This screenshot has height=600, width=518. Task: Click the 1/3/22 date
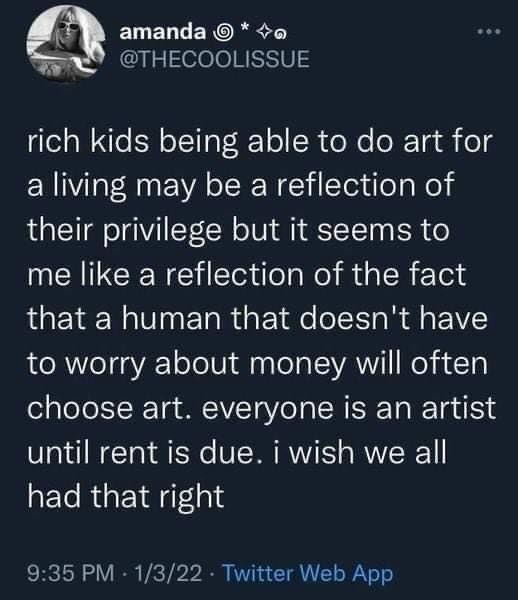tap(168, 573)
